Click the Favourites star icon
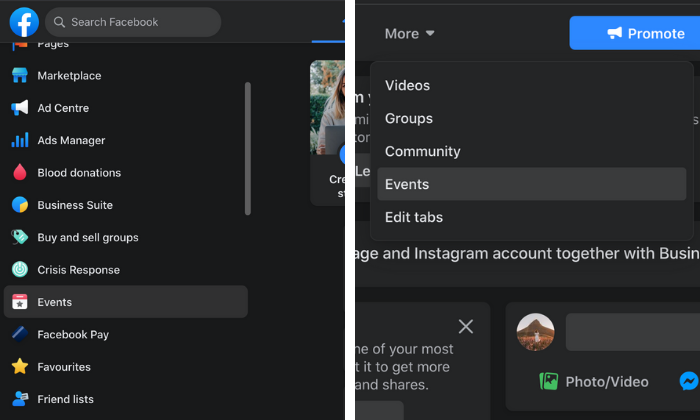Screen dimensions: 700x420 coord(20,366)
